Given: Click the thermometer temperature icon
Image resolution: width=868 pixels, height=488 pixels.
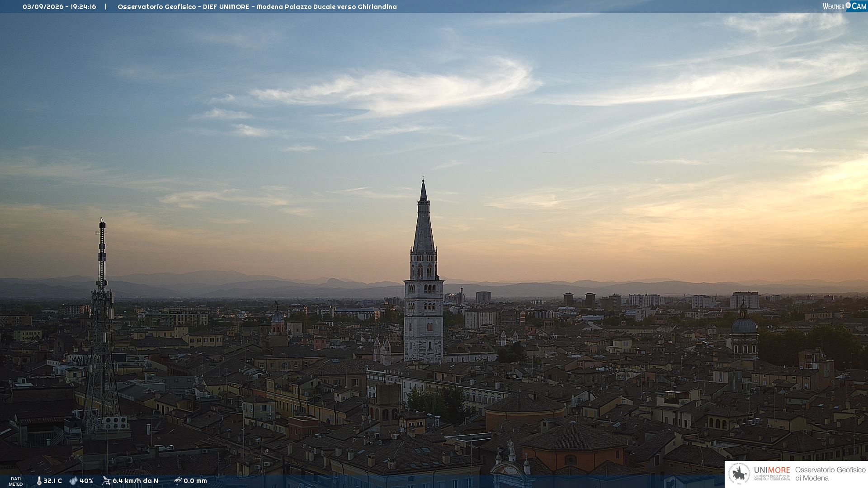Looking at the screenshot, I should [39, 481].
